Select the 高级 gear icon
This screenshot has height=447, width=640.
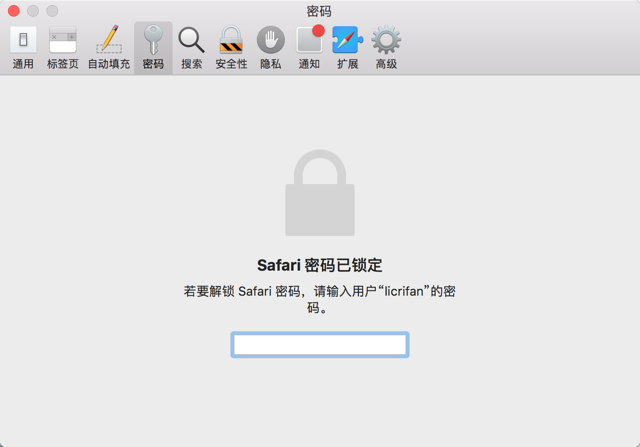pos(386,40)
